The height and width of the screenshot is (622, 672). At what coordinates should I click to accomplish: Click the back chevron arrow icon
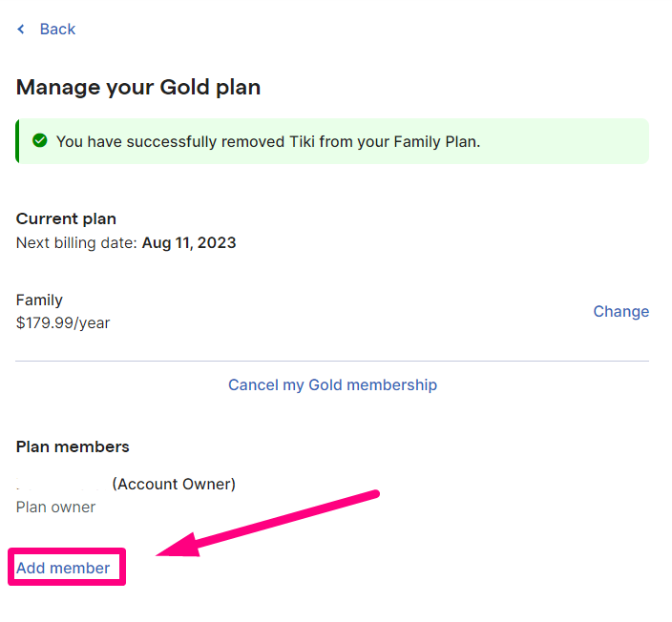(21, 30)
